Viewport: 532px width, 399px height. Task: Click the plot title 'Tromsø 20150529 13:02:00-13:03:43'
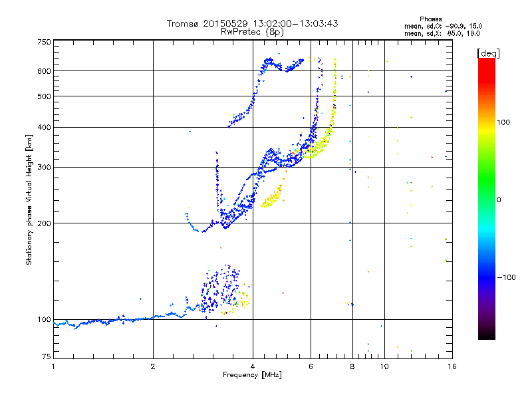(252, 23)
